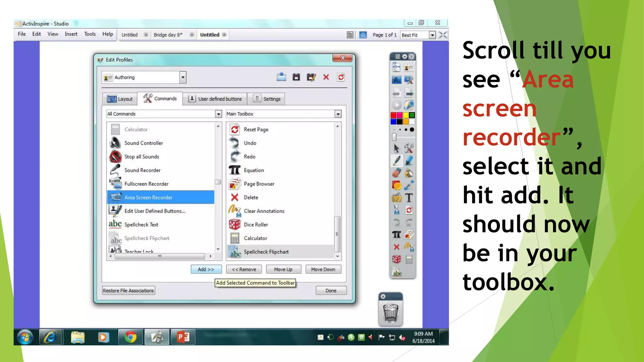This screenshot has width=644, height=362.
Task: Open Google Chrome from taskbar
Action: (x=130, y=337)
